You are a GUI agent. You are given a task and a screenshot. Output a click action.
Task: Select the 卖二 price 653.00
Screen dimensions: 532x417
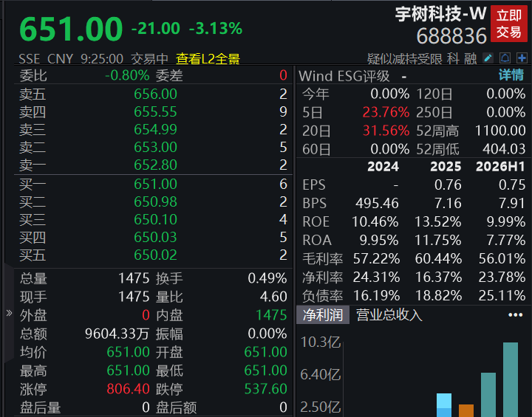pos(155,147)
